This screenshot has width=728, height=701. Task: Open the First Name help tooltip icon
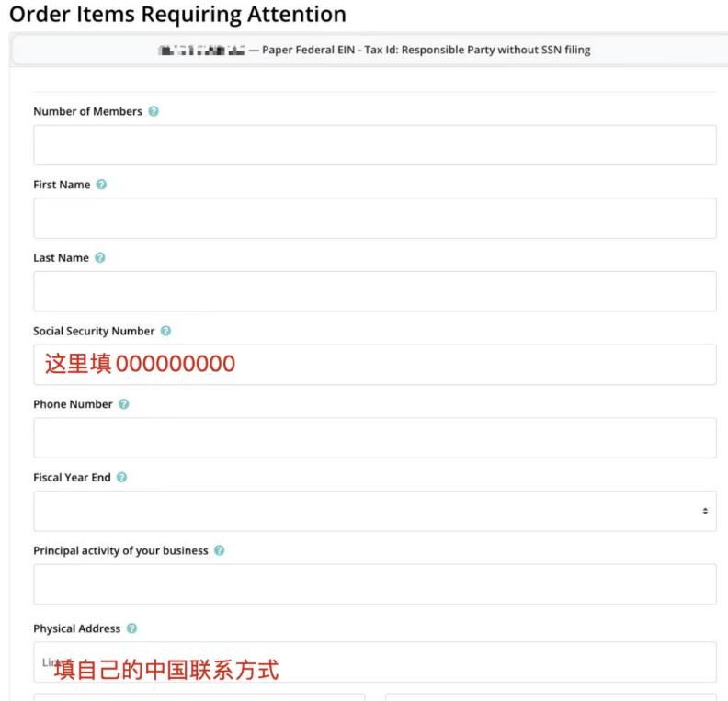[x=101, y=185]
